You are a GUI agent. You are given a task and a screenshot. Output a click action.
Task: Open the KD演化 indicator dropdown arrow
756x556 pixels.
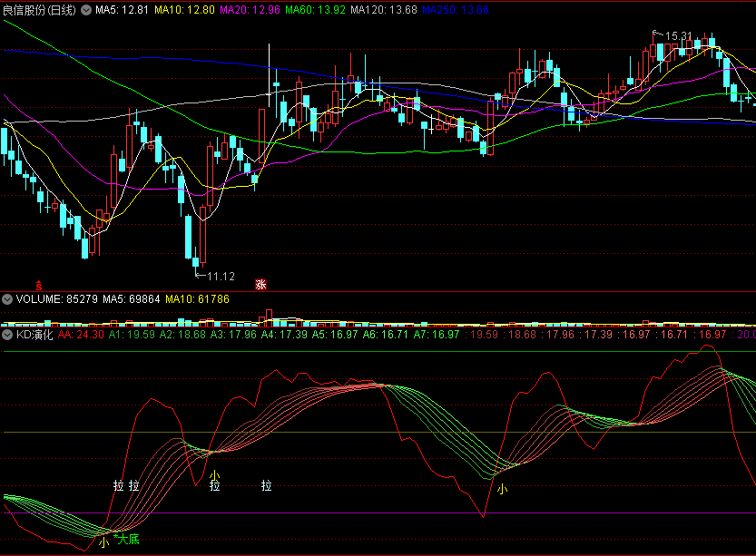point(7,335)
